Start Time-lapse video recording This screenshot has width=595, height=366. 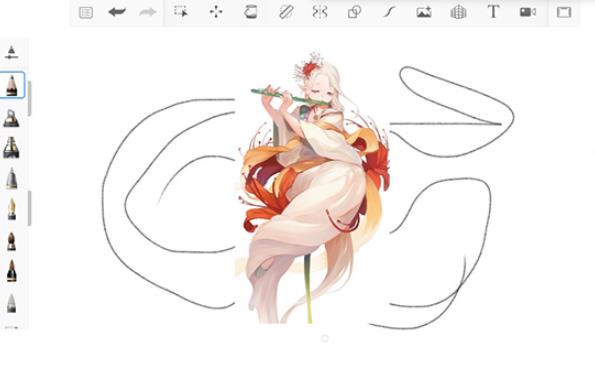[x=528, y=12]
